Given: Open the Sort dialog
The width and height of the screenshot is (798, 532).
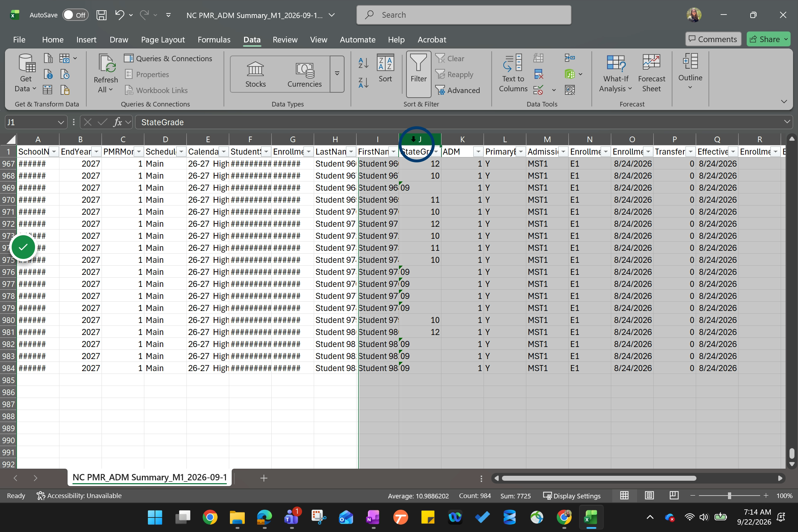Looking at the screenshot, I should point(385,69).
